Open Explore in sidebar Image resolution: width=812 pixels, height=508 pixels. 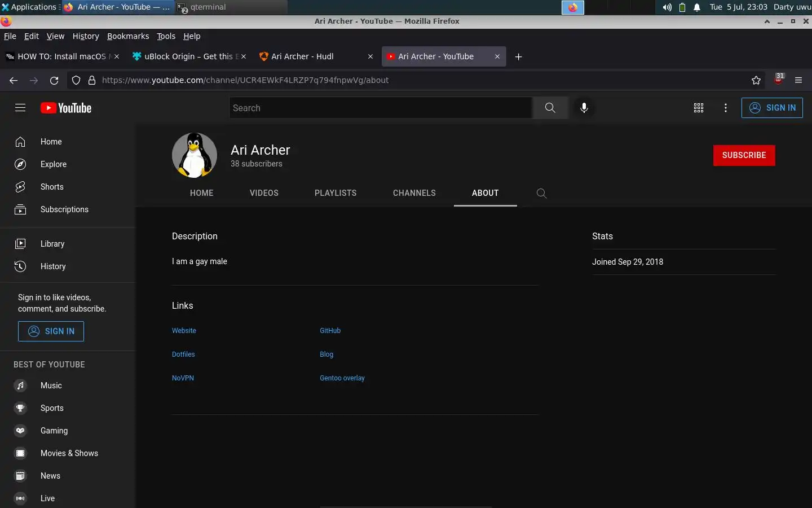pyautogui.click(x=68, y=164)
